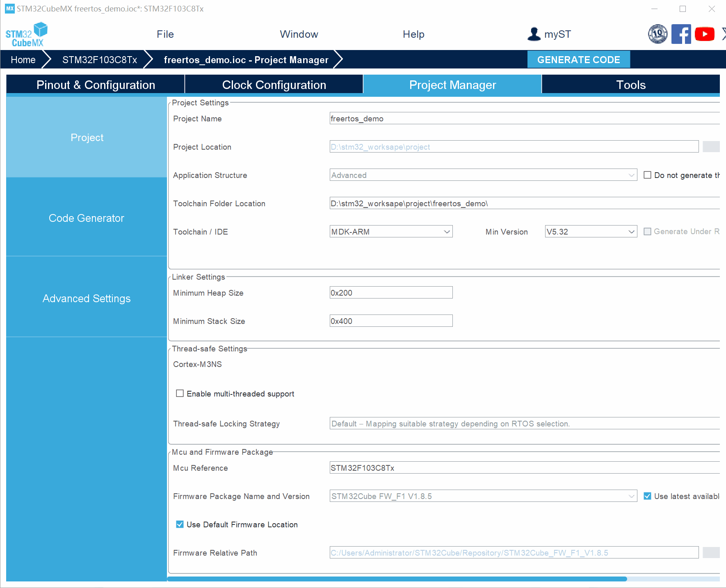This screenshot has height=588, width=726.
Task: Click the 10th anniversary badge icon
Action: [x=658, y=34]
